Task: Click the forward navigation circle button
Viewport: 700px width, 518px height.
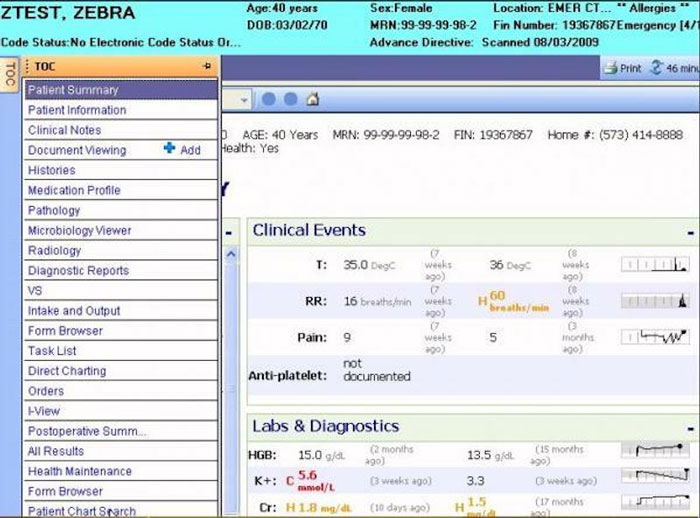Action: coord(291,99)
